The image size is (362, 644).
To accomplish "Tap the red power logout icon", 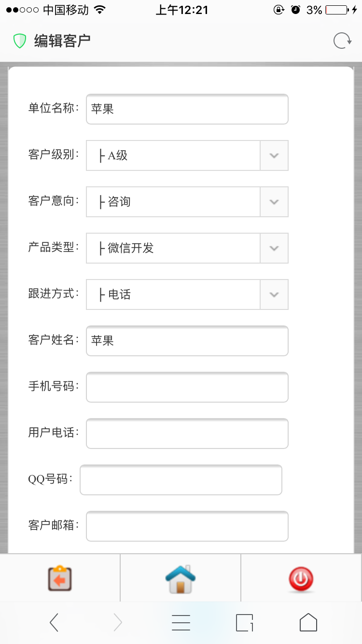I will click(x=301, y=579).
